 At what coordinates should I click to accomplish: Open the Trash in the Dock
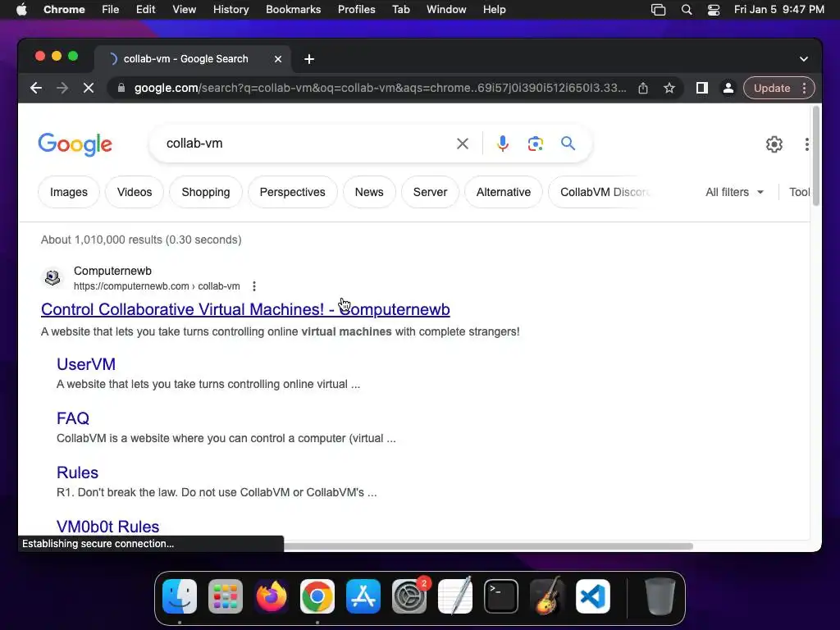pos(660,596)
